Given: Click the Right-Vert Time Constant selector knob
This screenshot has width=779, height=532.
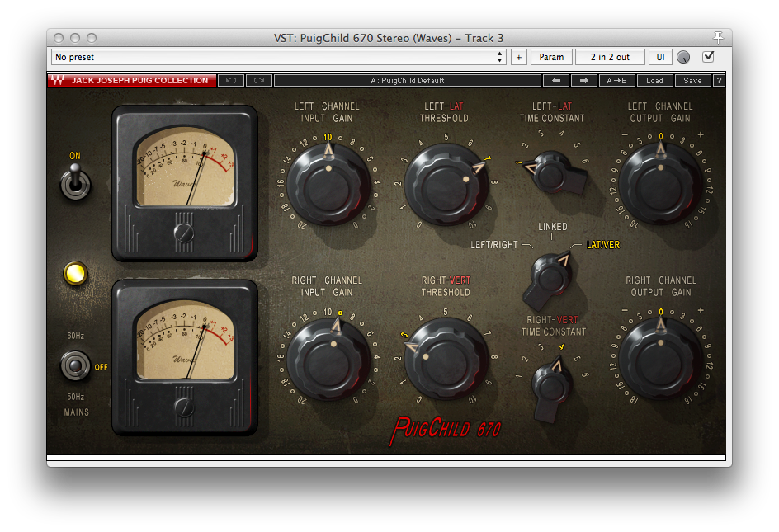Looking at the screenshot, I should point(550,388).
